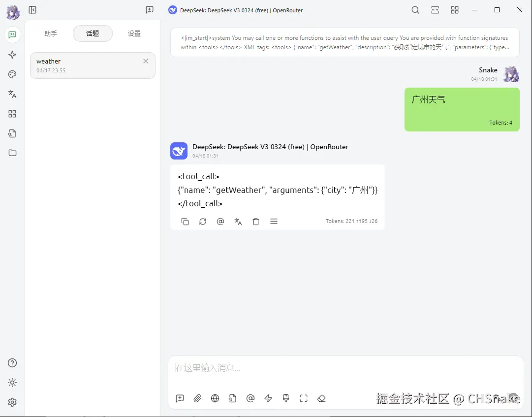This screenshot has height=417, width=532.
Task: Copy the assistant reply
Action: pyautogui.click(x=185, y=222)
